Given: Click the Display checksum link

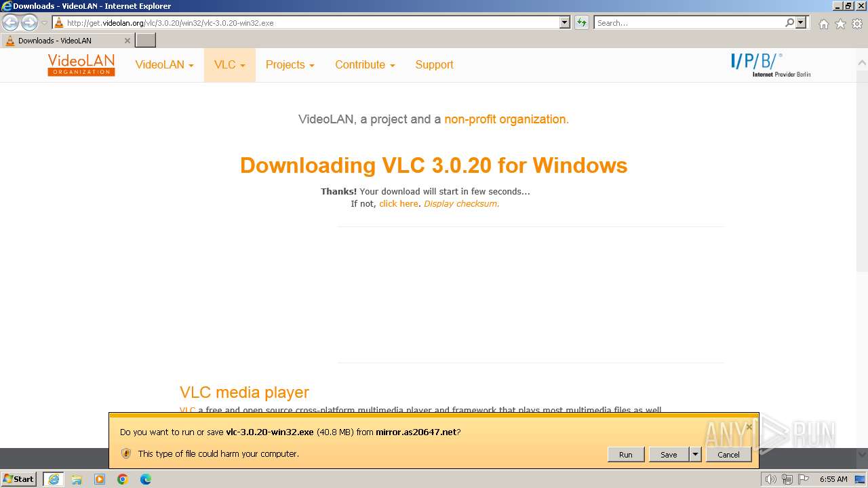Looking at the screenshot, I should pos(462,203).
